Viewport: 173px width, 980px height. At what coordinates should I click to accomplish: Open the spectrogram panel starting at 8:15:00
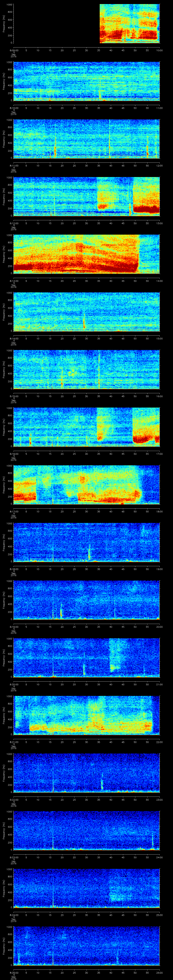[x=87, y=369]
